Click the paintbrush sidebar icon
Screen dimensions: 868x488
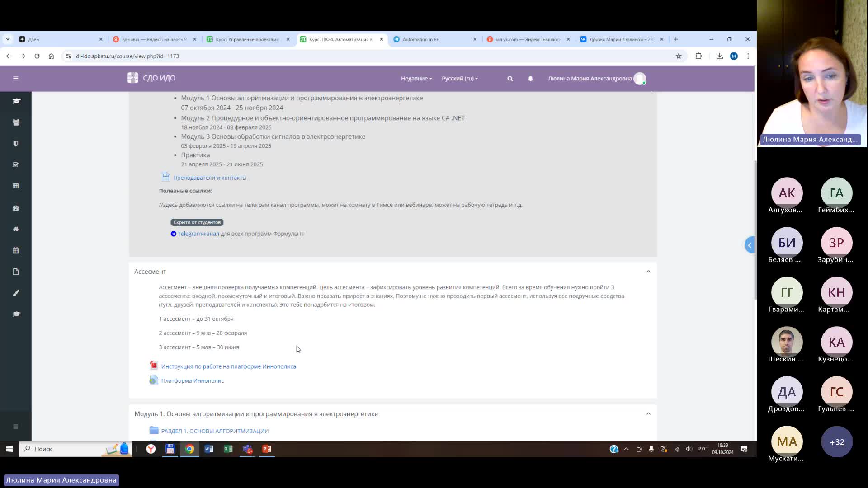[x=16, y=293]
